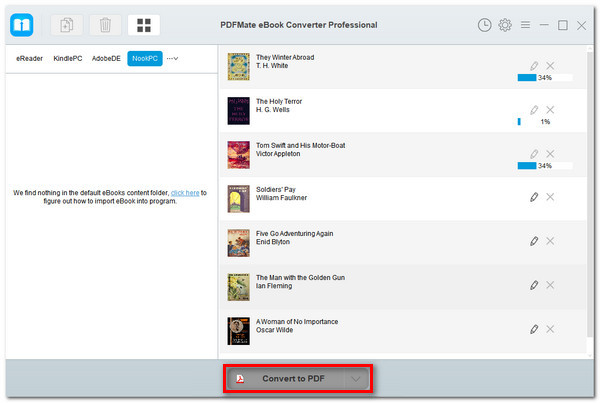Expand the more sources dropdown
The width and height of the screenshot is (600, 403).
pyautogui.click(x=172, y=59)
